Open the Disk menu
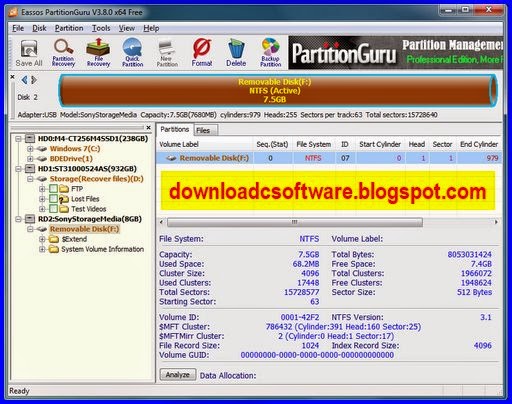This screenshot has height=404, width=512. coord(39,28)
